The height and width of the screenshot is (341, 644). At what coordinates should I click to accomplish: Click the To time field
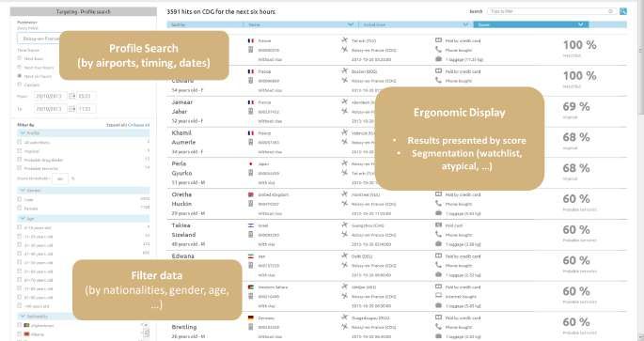[x=86, y=109]
